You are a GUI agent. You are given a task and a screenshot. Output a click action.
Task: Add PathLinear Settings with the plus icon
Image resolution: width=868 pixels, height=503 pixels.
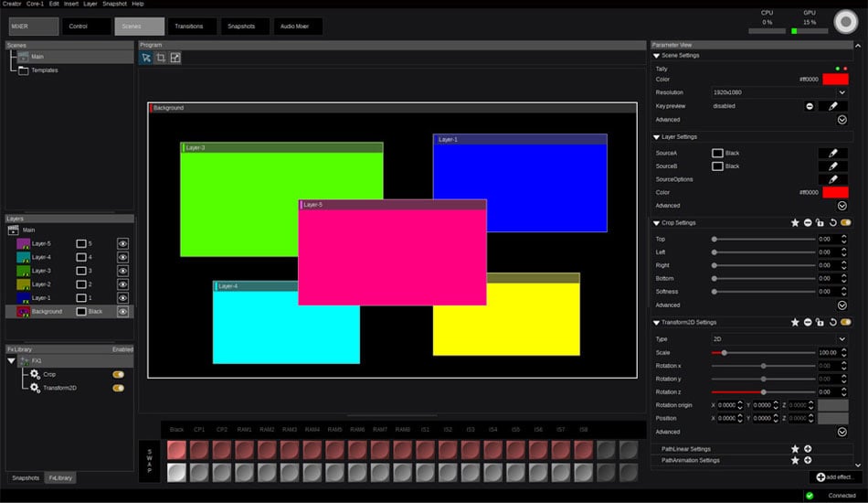(x=808, y=449)
